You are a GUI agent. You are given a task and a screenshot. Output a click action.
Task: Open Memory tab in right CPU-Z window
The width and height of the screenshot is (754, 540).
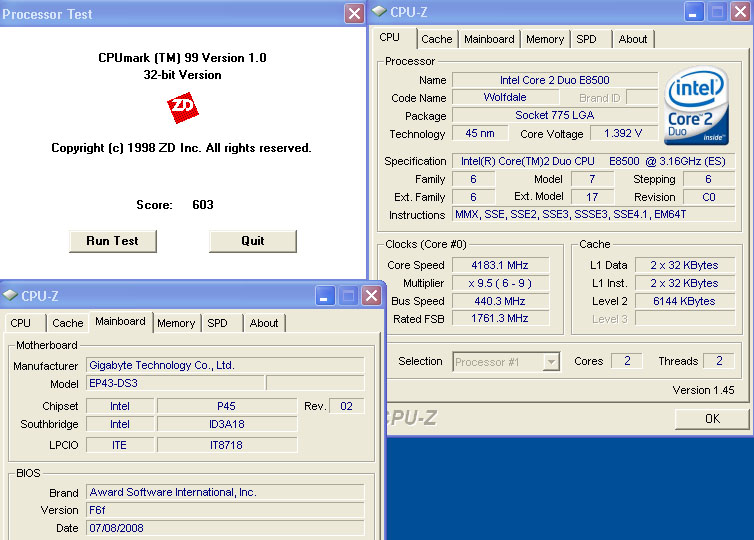(545, 39)
